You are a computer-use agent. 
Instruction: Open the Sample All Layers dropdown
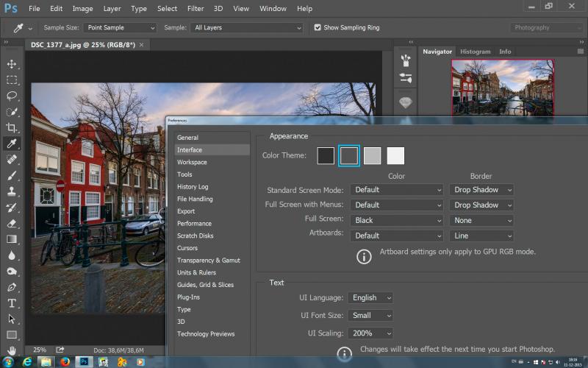pyautogui.click(x=247, y=28)
